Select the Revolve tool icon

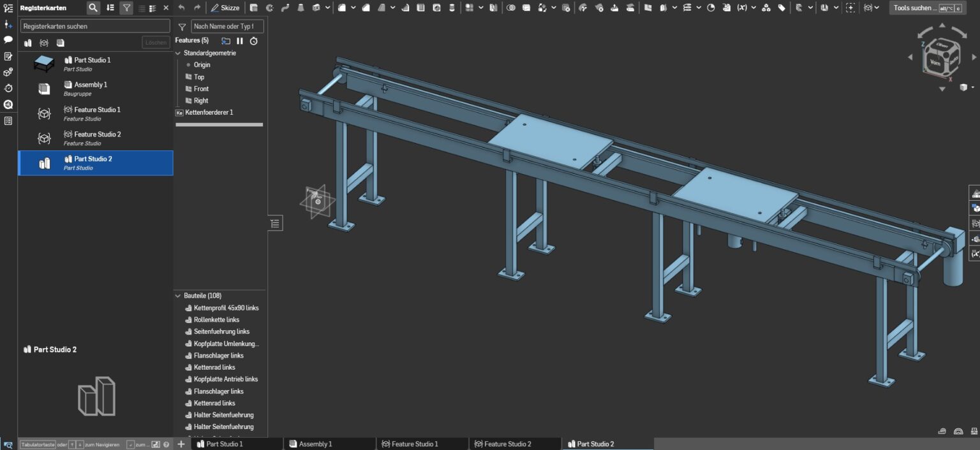269,8
